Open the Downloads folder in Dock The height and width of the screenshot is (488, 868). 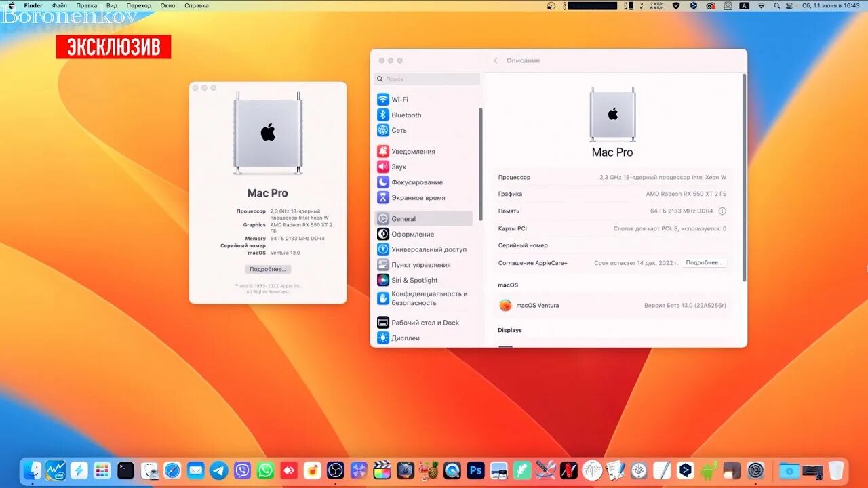pos(789,470)
